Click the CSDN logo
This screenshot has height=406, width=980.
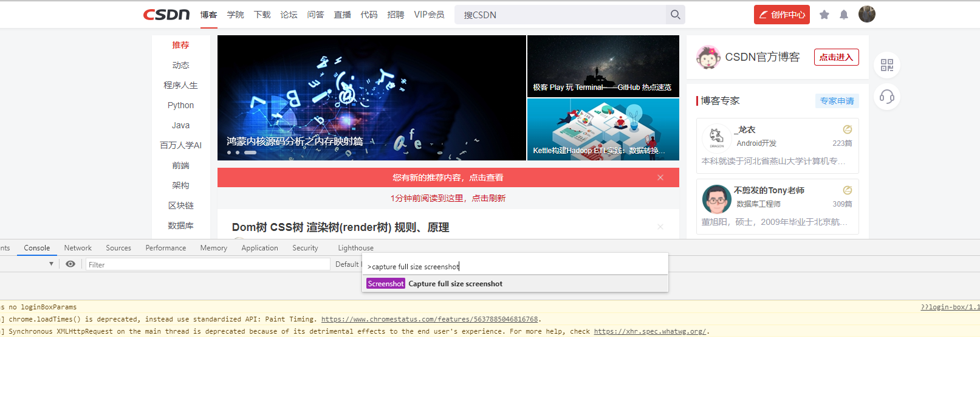(166, 15)
